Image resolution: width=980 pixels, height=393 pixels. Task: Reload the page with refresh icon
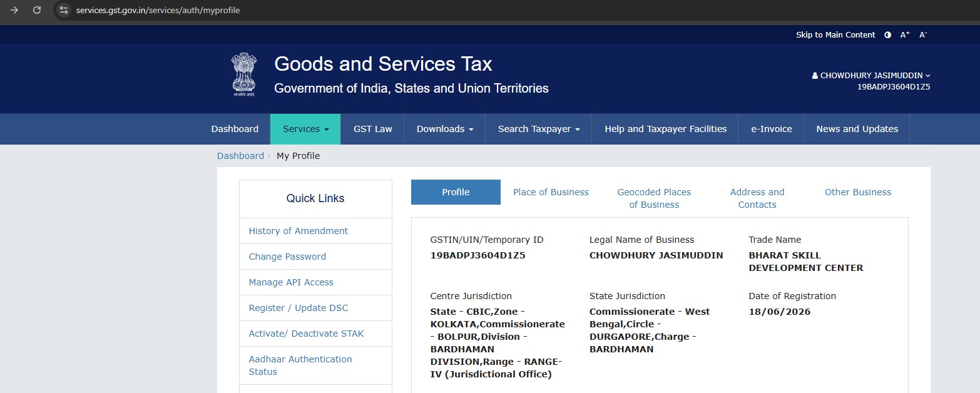[x=37, y=10]
